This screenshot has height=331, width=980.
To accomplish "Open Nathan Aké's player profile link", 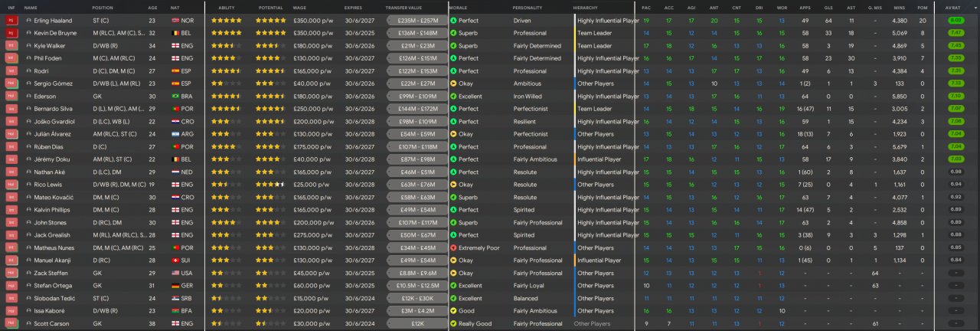I will point(51,172).
